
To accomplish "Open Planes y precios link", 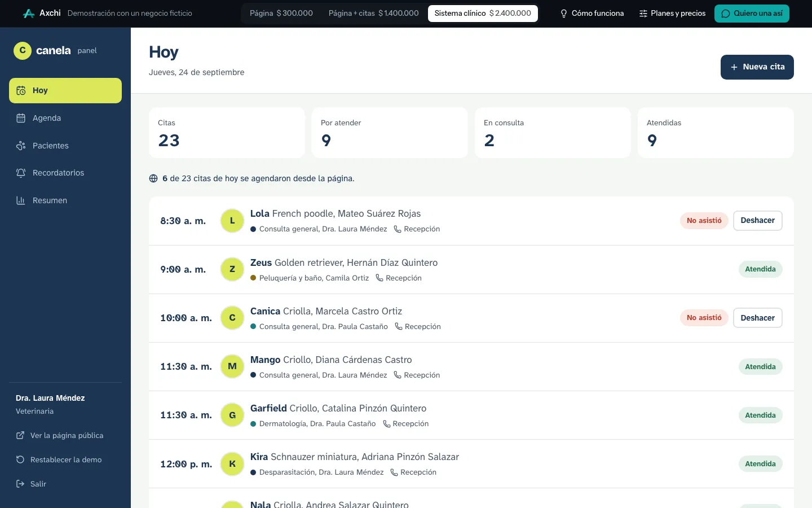I will [672, 14].
